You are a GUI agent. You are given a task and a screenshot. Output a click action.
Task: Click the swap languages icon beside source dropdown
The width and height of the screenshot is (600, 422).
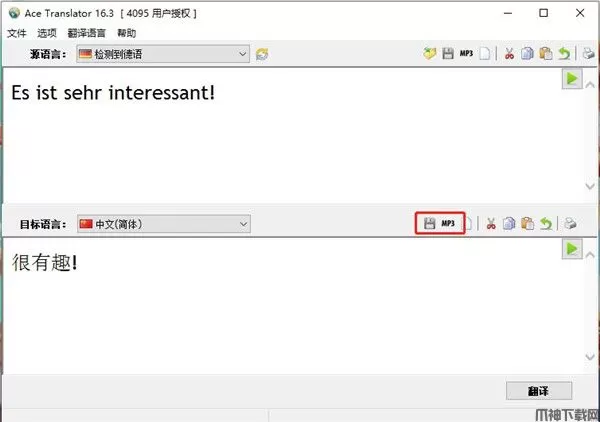coord(262,54)
